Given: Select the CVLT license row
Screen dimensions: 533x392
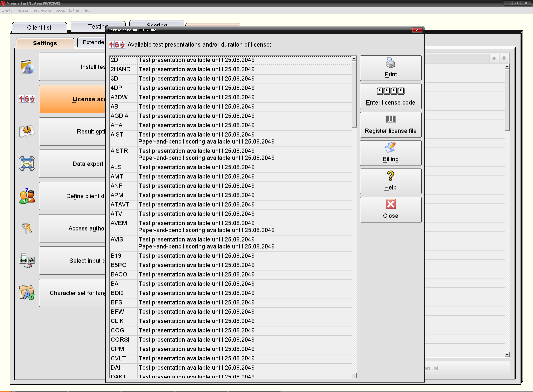Looking at the screenshot, I should pos(230,358).
